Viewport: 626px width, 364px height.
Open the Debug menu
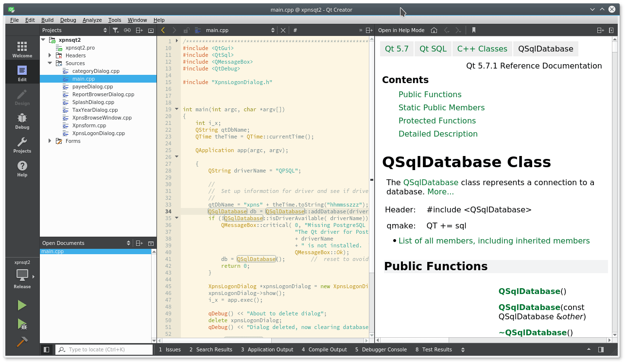pos(68,20)
